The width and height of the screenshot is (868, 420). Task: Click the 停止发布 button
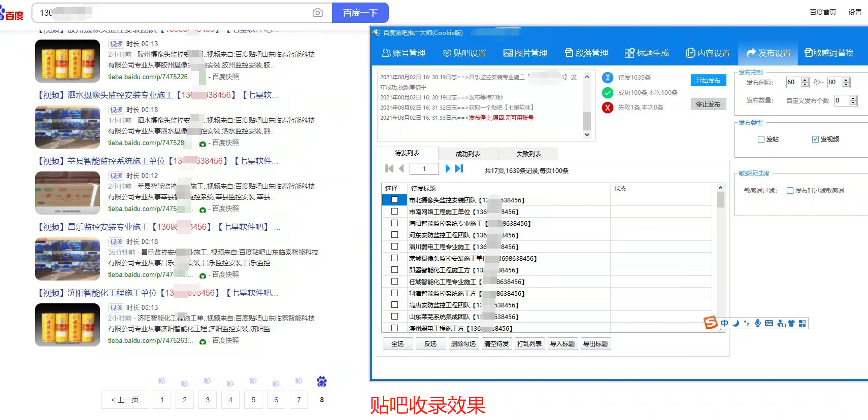click(x=708, y=104)
